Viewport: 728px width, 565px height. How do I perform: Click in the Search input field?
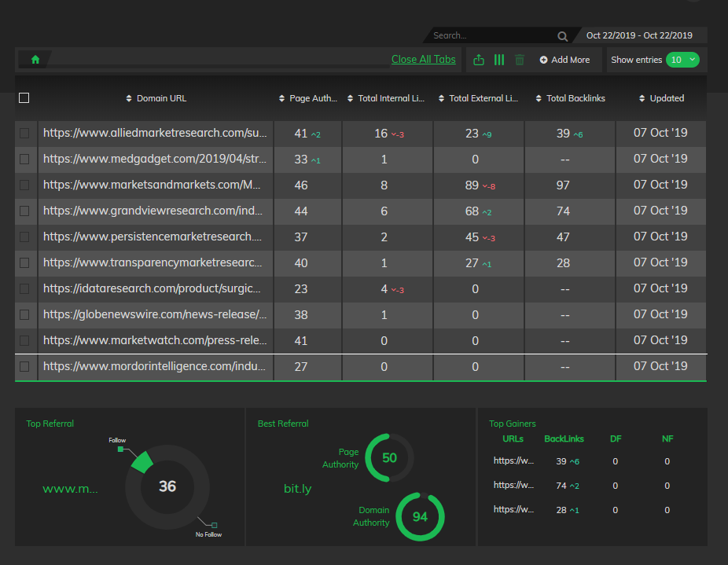(492, 35)
